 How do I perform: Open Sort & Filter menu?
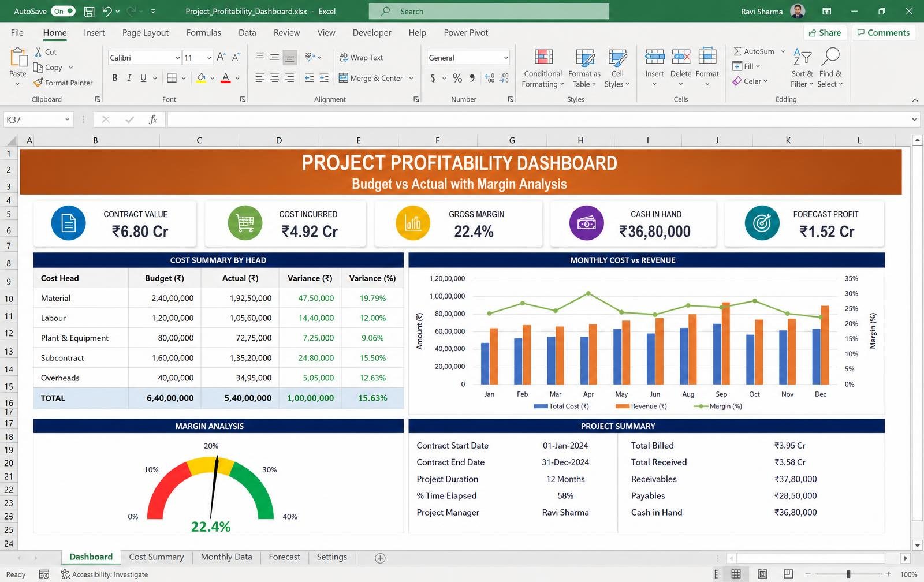802,68
